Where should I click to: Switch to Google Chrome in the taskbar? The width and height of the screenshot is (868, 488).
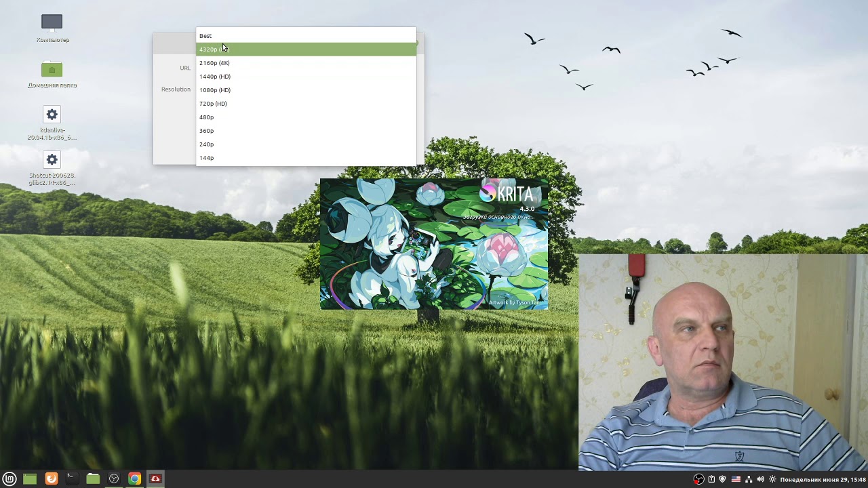pyautogui.click(x=134, y=479)
